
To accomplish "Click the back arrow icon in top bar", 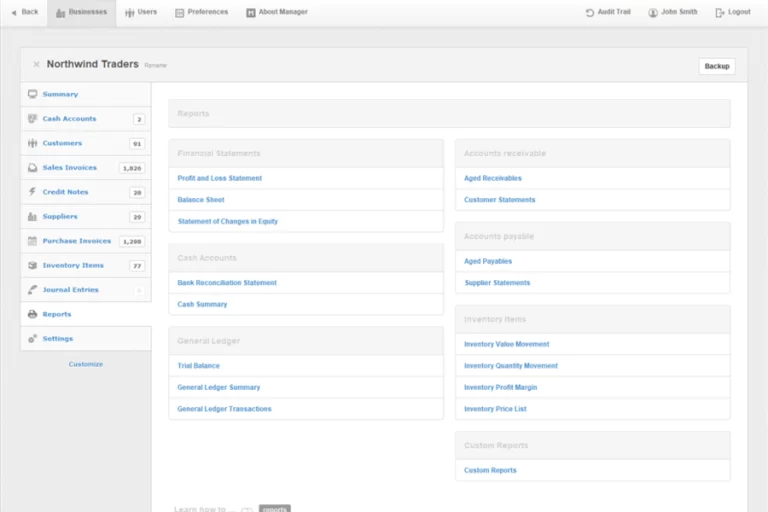I will (x=14, y=12).
